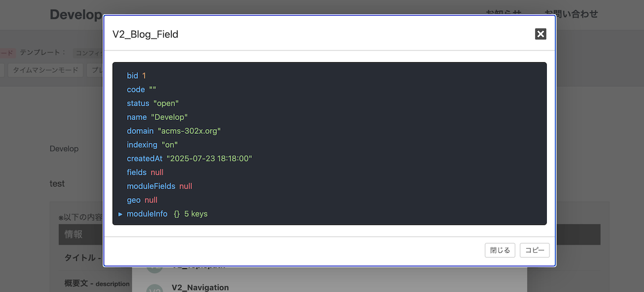This screenshot has width=644, height=292.
Task: Close the V2_Blog_Field modal with X icon
Action: tap(540, 34)
